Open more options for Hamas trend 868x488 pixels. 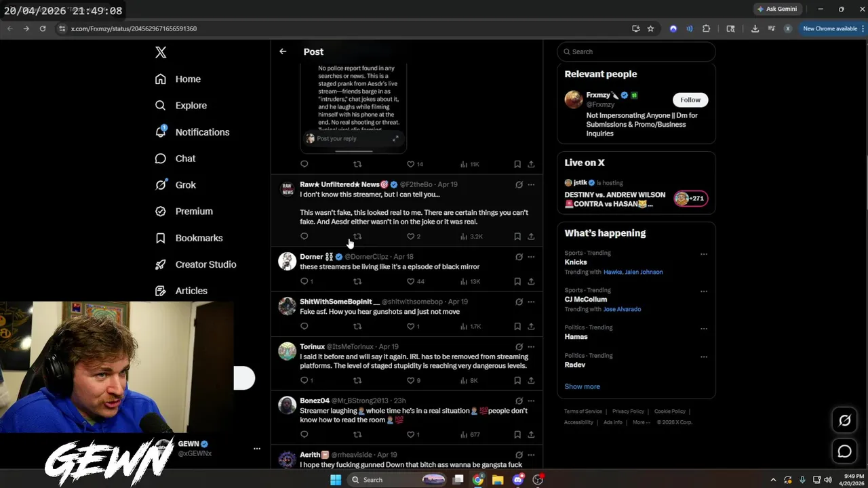[703, 329]
